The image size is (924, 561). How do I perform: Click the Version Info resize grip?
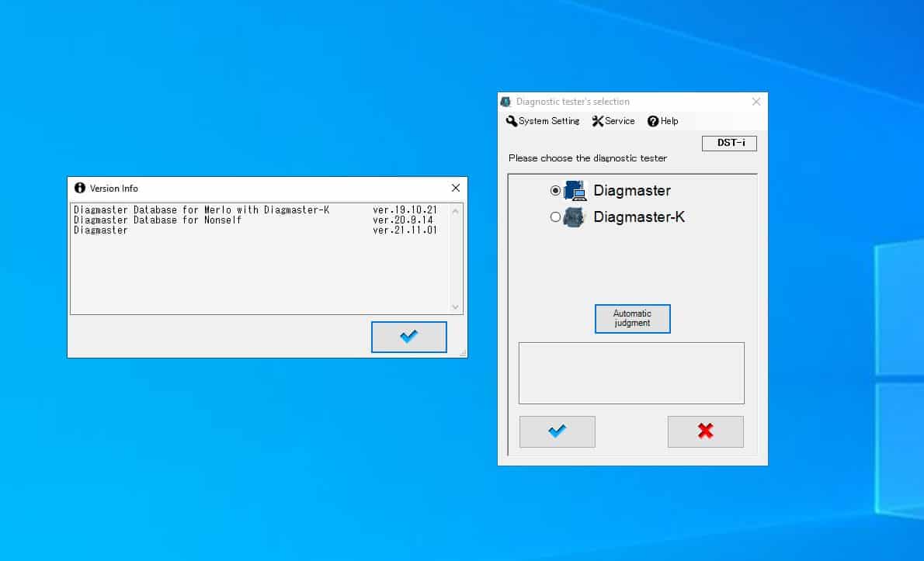[464, 353]
